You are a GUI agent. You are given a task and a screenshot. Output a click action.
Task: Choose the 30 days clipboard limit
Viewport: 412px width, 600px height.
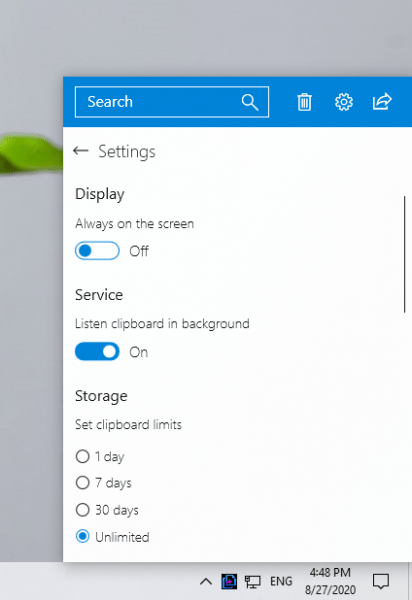coord(83,510)
